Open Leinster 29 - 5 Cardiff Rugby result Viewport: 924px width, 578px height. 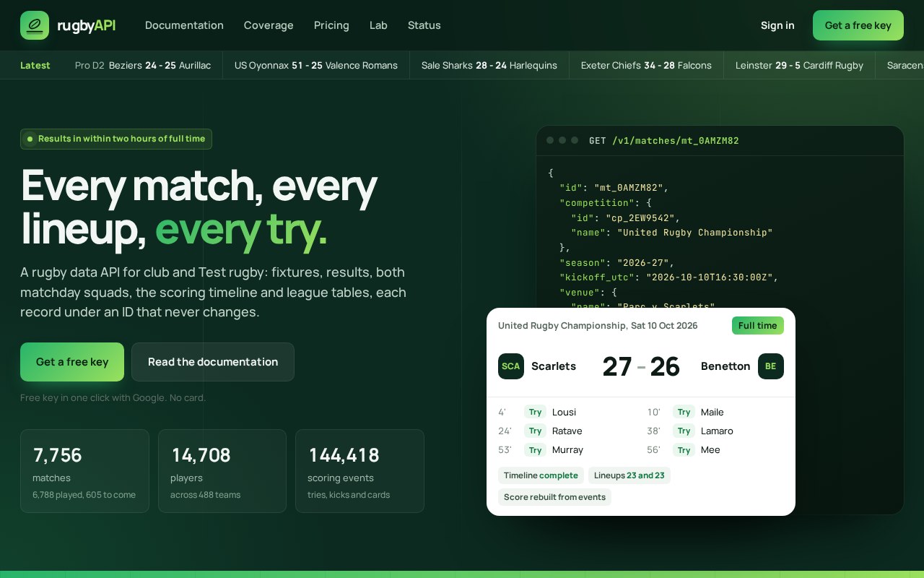[799, 65]
